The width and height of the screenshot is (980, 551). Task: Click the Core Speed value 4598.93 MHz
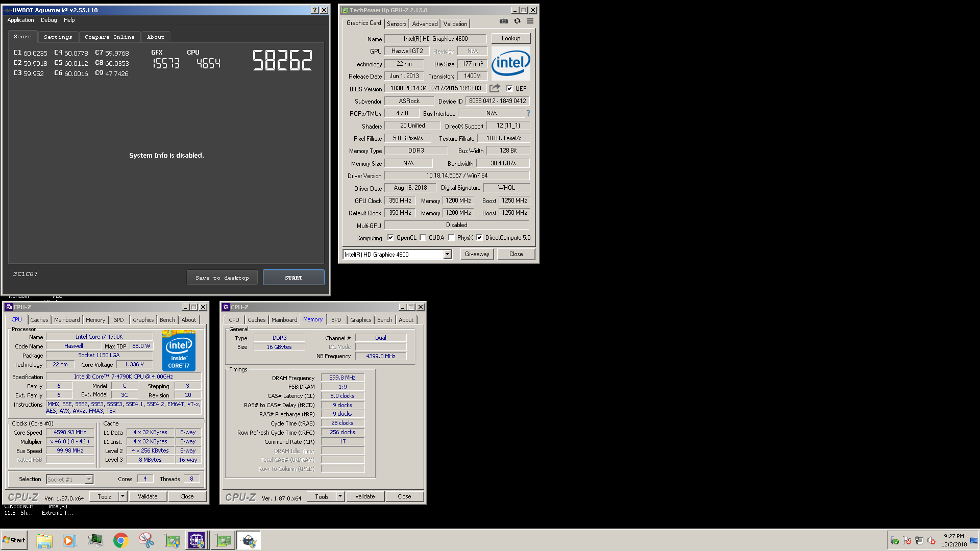pos(70,432)
